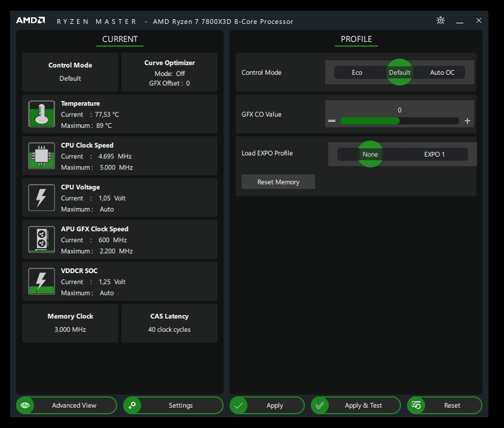Click the bug report icon in title bar
The width and height of the screenshot is (504, 428).
coord(441,21)
